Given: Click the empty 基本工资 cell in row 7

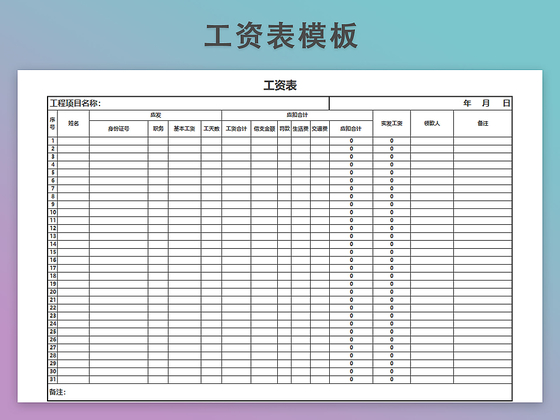Looking at the screenshot, I should (185, 189).
